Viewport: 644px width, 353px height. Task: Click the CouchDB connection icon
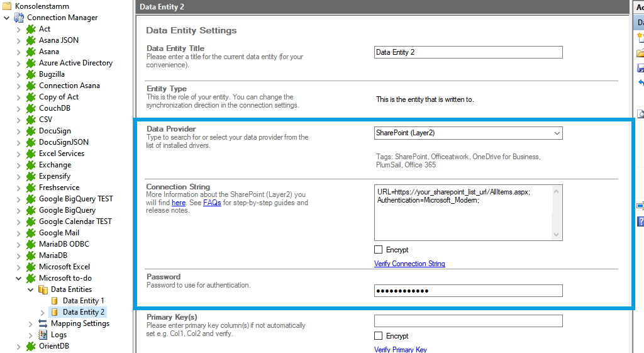(x=31, y=108)
